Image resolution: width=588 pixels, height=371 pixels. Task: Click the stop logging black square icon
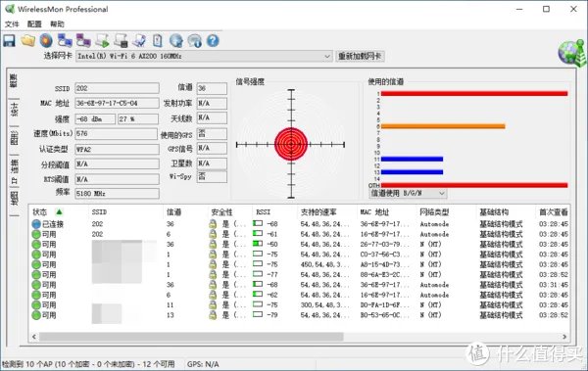tap(121, 40)
